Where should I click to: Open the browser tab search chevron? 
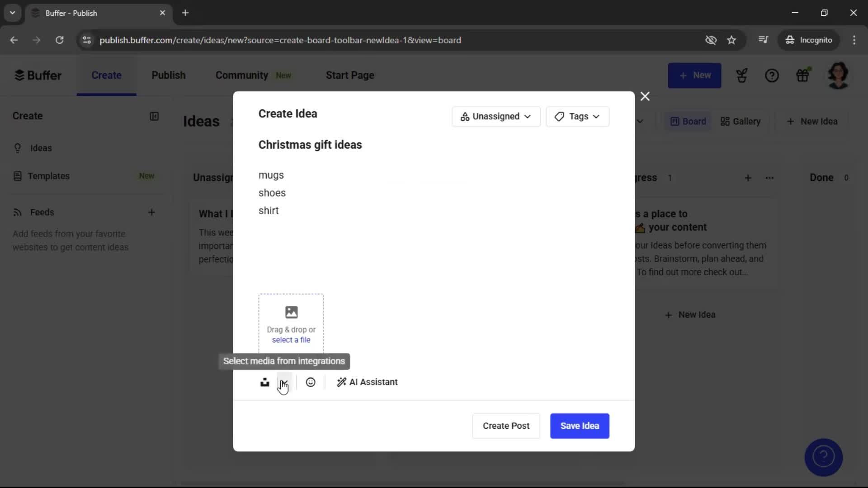(x=12, y=13)
